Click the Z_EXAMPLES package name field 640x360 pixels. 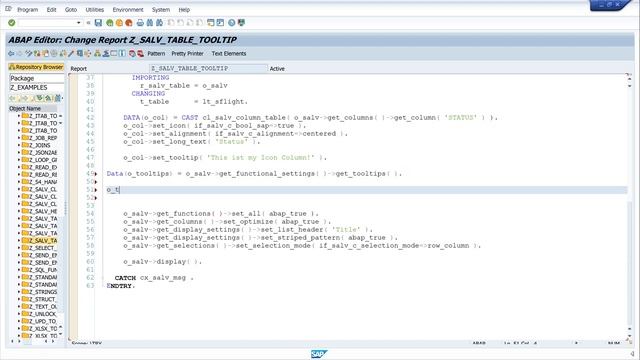37,87
